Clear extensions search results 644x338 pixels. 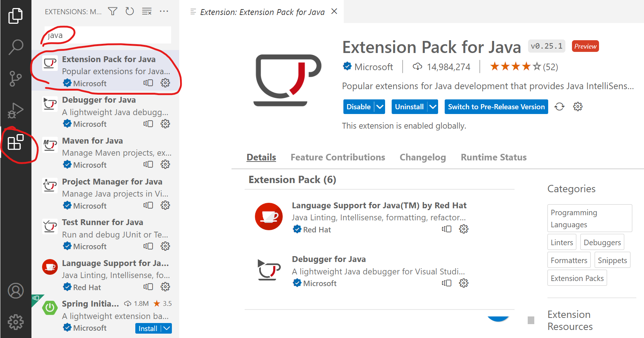(x=147, y=11)
